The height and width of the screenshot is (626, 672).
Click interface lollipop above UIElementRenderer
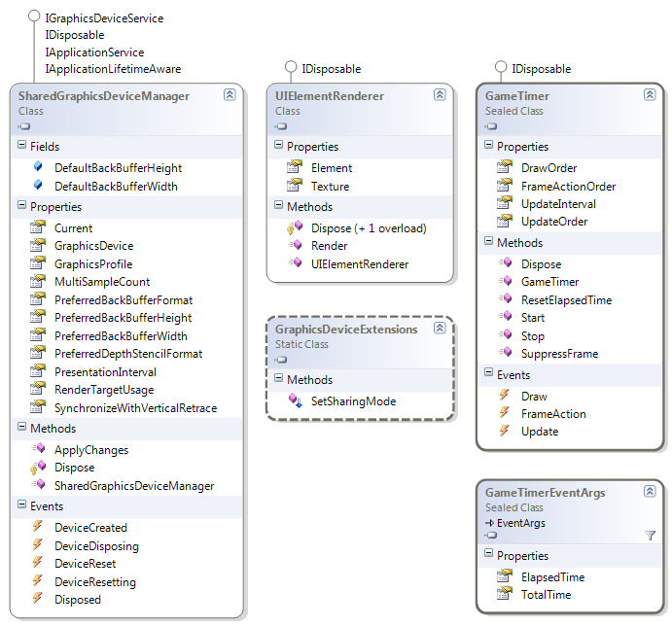291,67
